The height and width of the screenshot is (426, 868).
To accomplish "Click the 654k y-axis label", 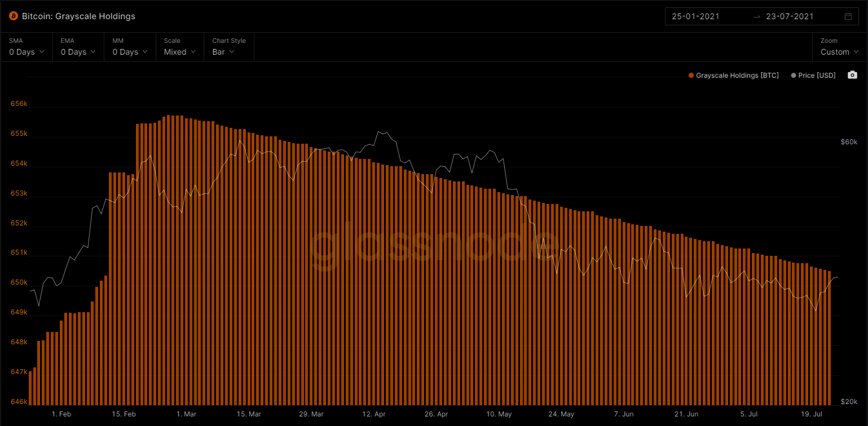I will tap(19, 163).
